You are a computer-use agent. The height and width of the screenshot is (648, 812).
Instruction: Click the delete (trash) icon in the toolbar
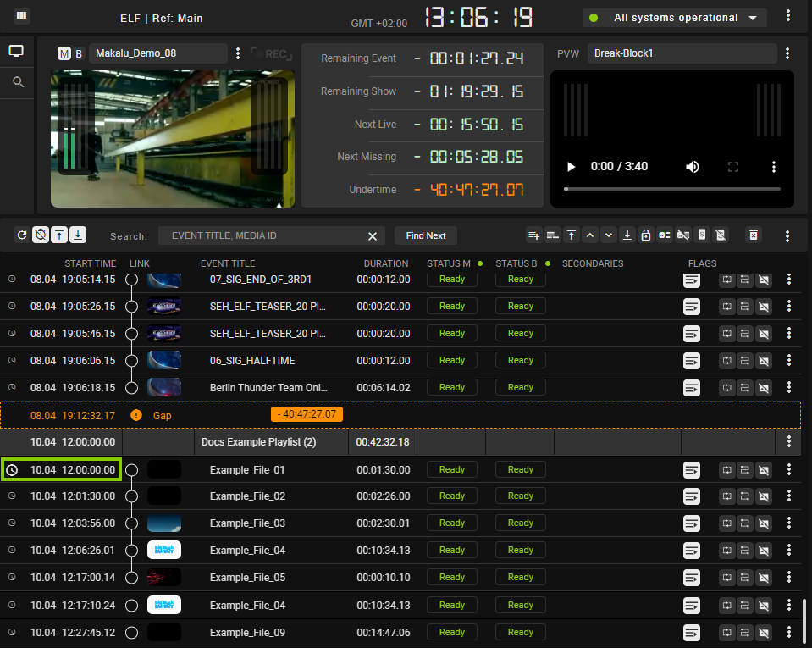754,235
